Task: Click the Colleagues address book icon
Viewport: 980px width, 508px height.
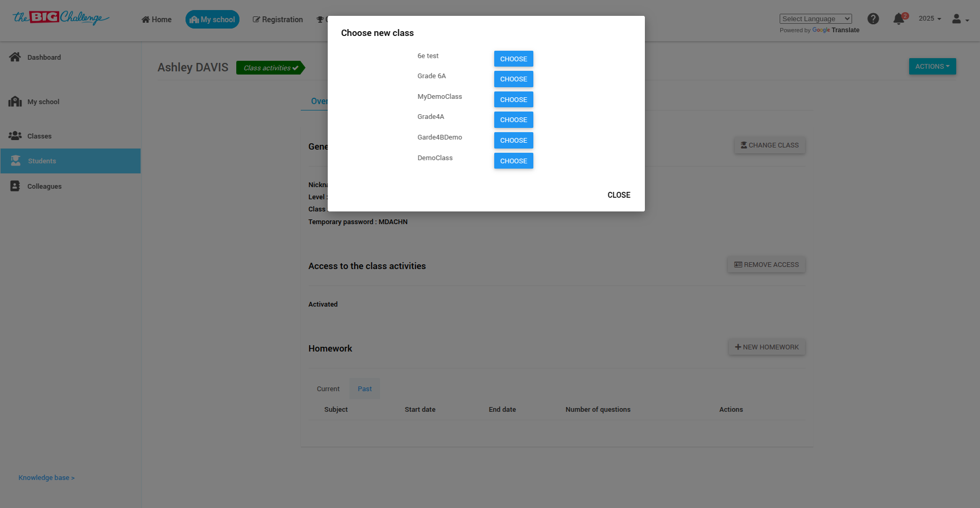Action: coord(15,186)
